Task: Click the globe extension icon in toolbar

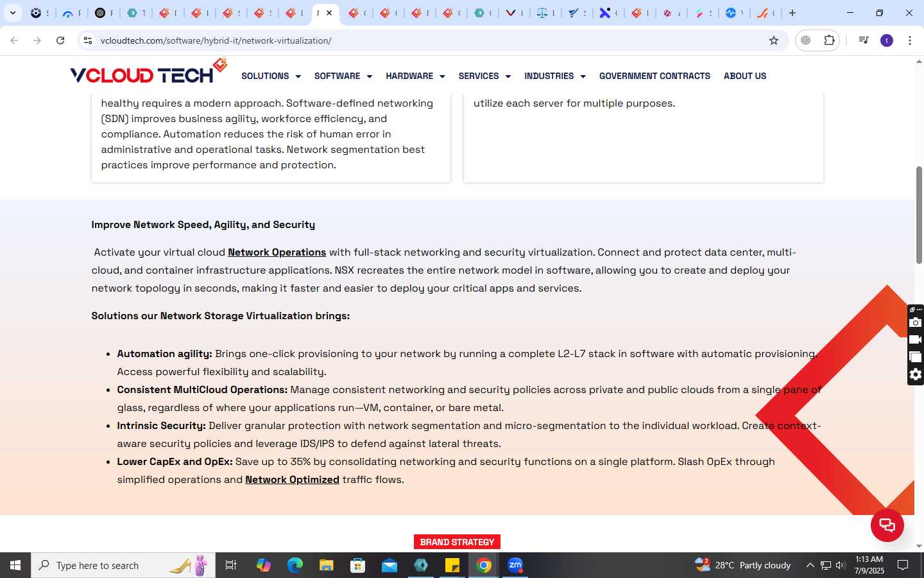Action: (806, 40)
